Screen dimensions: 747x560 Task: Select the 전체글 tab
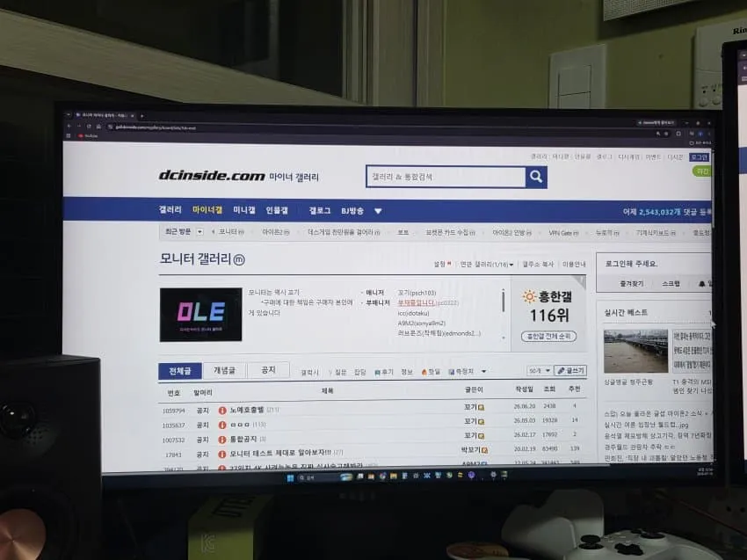coord(180,371)
